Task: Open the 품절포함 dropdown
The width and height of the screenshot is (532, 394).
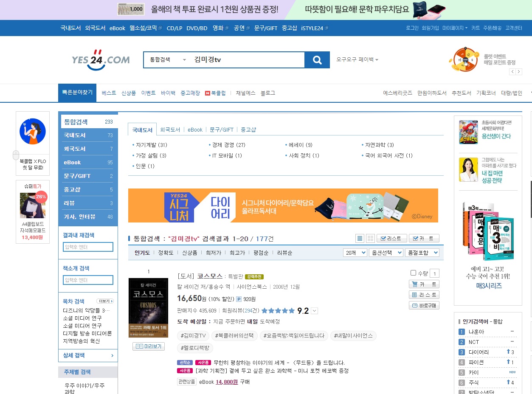Action: coord(422,253)
